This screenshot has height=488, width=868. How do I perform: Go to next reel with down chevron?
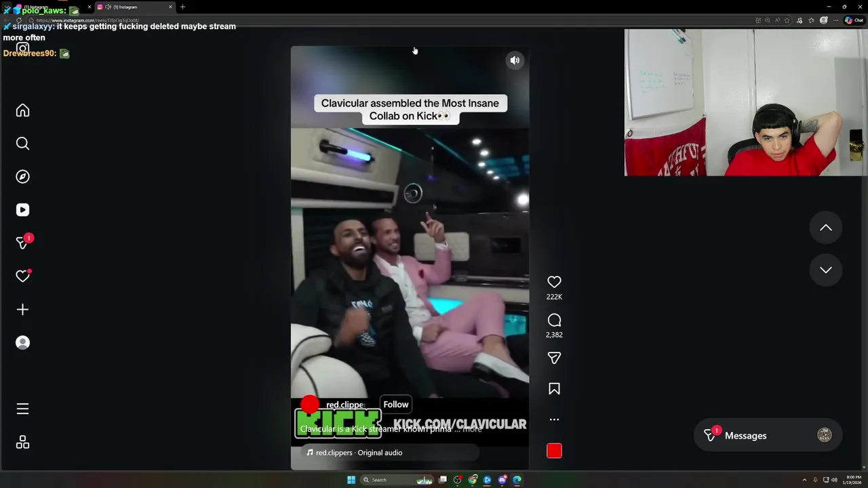pyautogui.click(x=825, y=270)
